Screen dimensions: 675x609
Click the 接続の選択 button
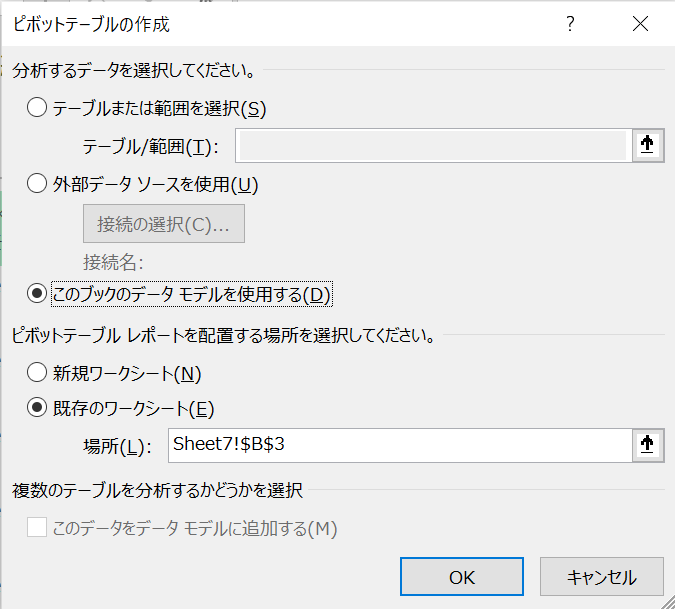click(x=164, y=224)
